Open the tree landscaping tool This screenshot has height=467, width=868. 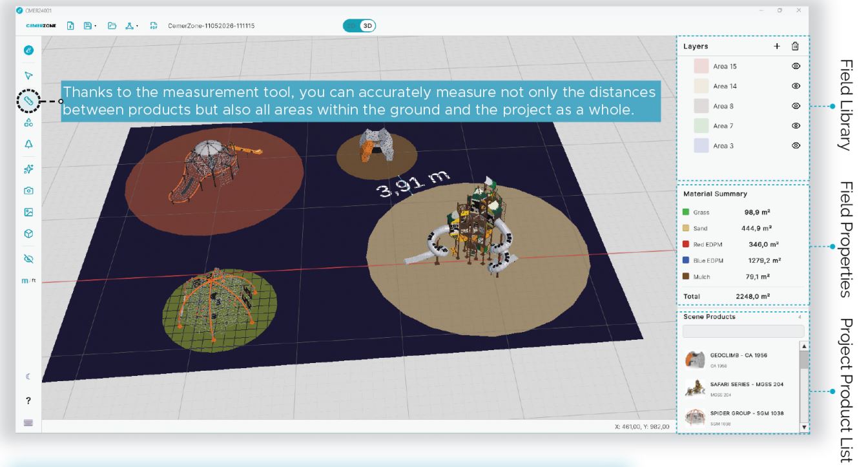[x=28, y=143]
